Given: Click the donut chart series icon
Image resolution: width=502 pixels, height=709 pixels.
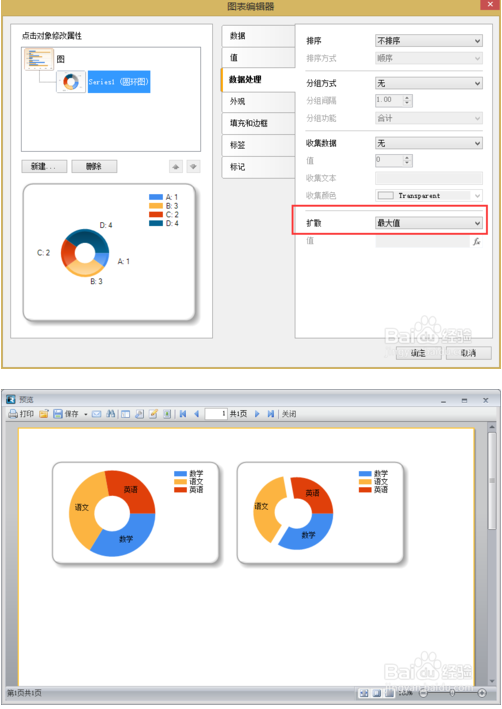Looking at the screenshot, I should 71,82.
